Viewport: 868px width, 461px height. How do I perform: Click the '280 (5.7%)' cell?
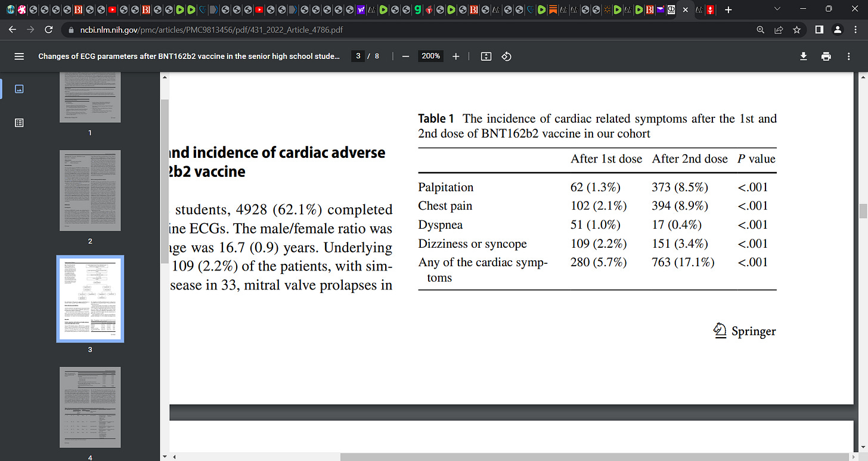click(599, 263)
